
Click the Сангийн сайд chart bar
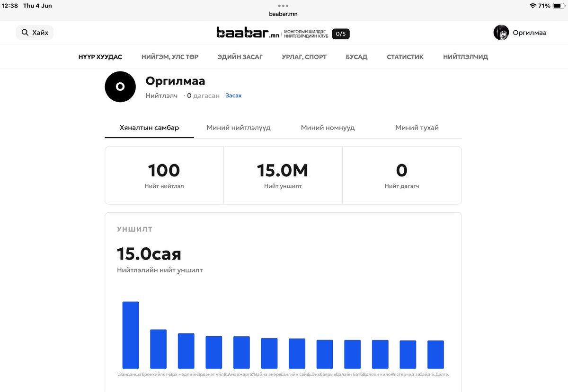click(297, 354)
